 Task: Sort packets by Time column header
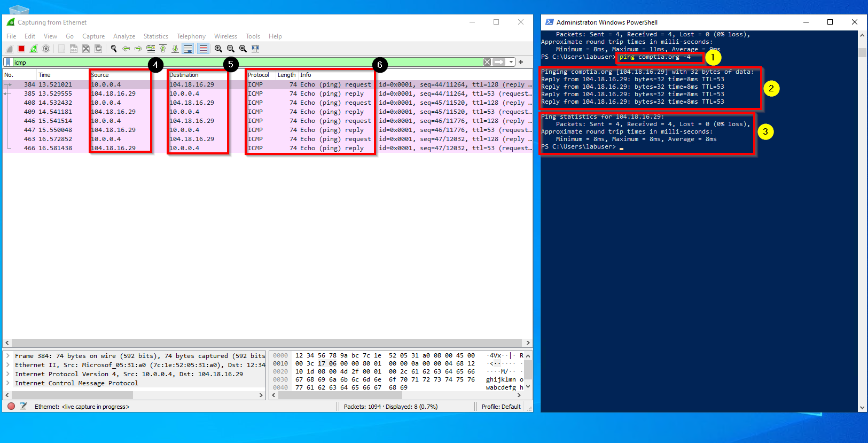[x=63, y=75]
